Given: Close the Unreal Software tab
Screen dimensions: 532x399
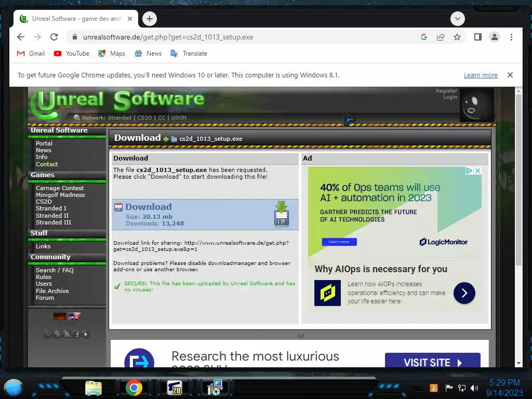Looking at the screenshot, I should point(129,19).
